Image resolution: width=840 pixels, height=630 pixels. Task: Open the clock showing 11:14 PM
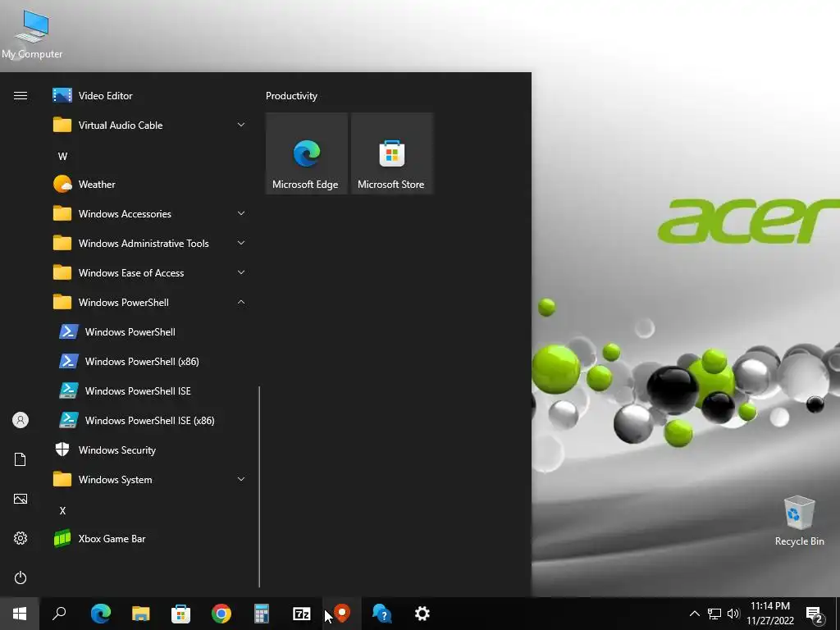pyautogui.click(x=770, y=614)
